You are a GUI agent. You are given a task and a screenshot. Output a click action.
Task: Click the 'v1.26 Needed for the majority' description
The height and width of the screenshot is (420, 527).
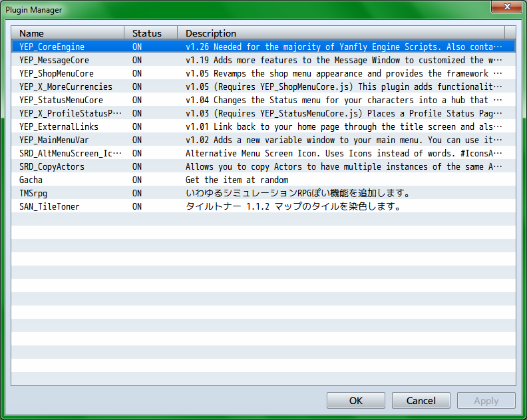tap(344, 47)
